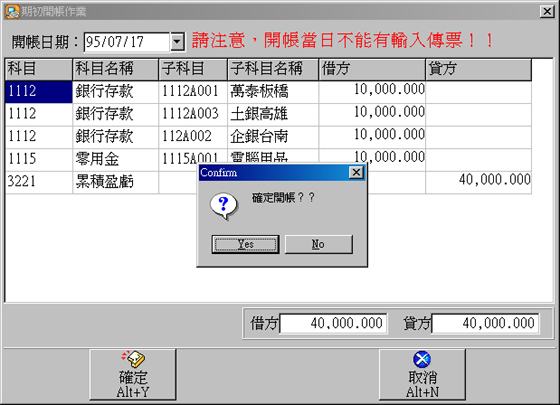The width and height of the screenshot is (560, 405).
Task: Click the 10,000.000 debit cell for 萬泰板橋
Action: [372, 92]
